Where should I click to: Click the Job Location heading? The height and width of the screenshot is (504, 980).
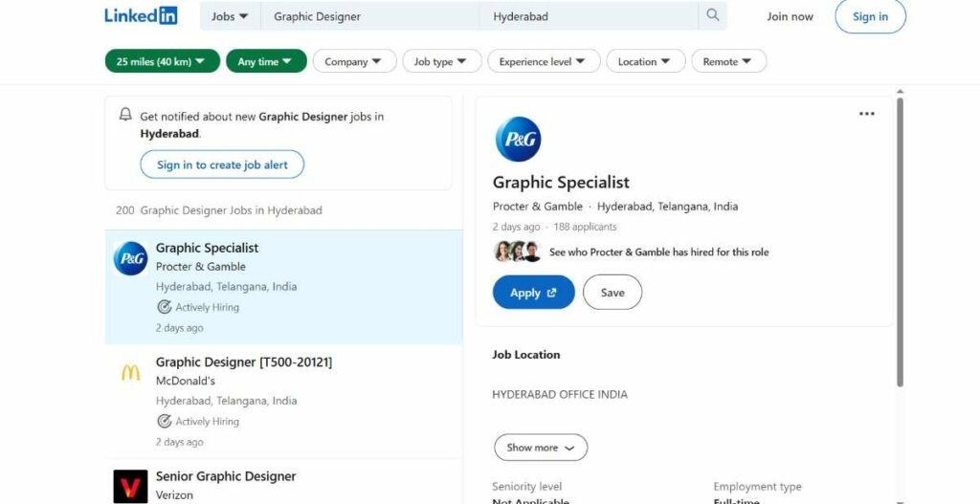pyautogui.click(x=525, y=355)
